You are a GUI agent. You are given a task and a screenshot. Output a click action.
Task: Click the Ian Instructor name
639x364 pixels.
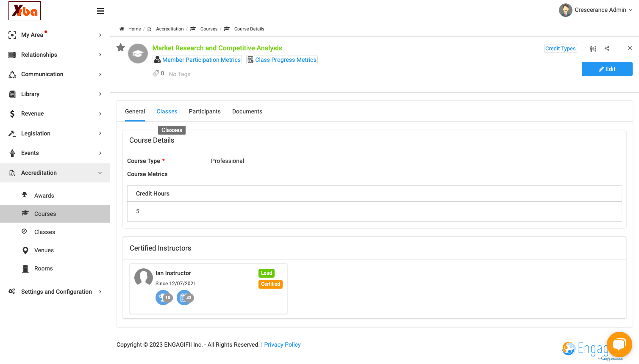(173, 273)
